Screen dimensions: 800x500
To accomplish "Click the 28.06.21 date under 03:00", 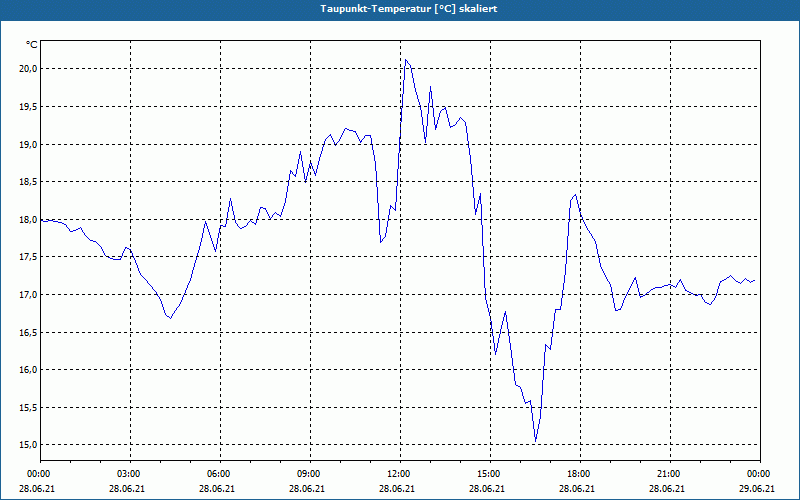I will [x=127, y=488].
